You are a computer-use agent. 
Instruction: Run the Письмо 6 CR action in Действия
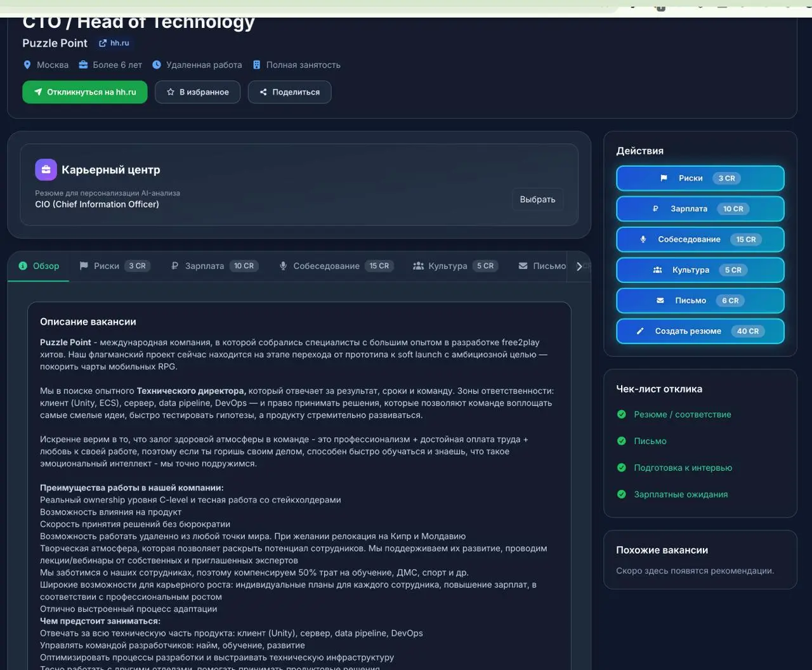(700, 301)
